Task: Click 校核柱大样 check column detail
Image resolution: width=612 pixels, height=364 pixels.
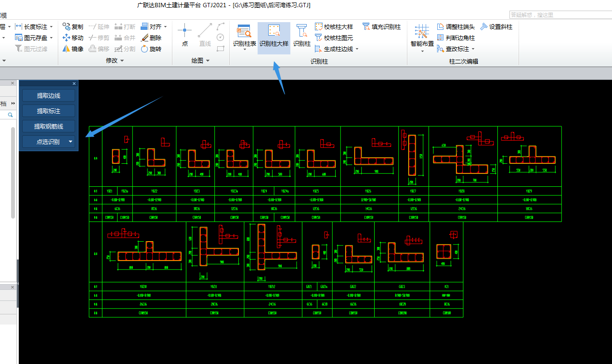Action: [334, 27]
